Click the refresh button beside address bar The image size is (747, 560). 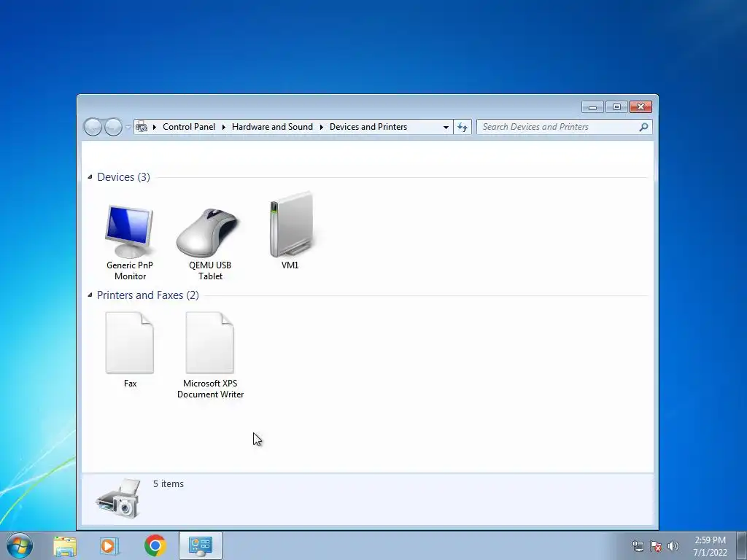[x=462, y=127]
